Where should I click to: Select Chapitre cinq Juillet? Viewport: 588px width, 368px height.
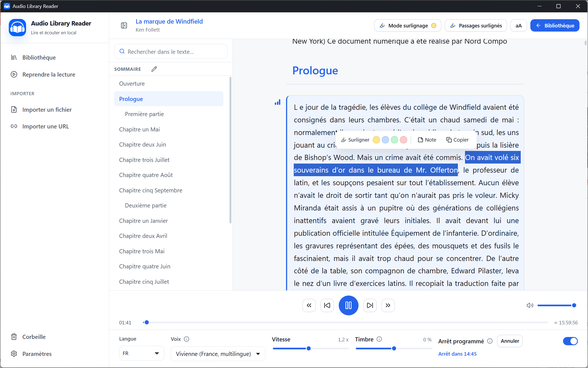(x=169, y=282)
